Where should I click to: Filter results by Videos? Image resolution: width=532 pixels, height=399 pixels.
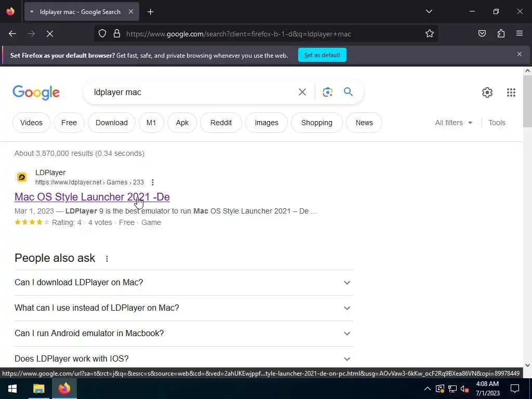(31, 123)
